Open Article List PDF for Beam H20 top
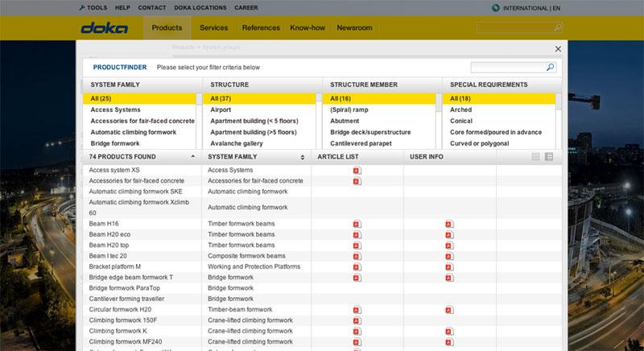 pos(357,246)
